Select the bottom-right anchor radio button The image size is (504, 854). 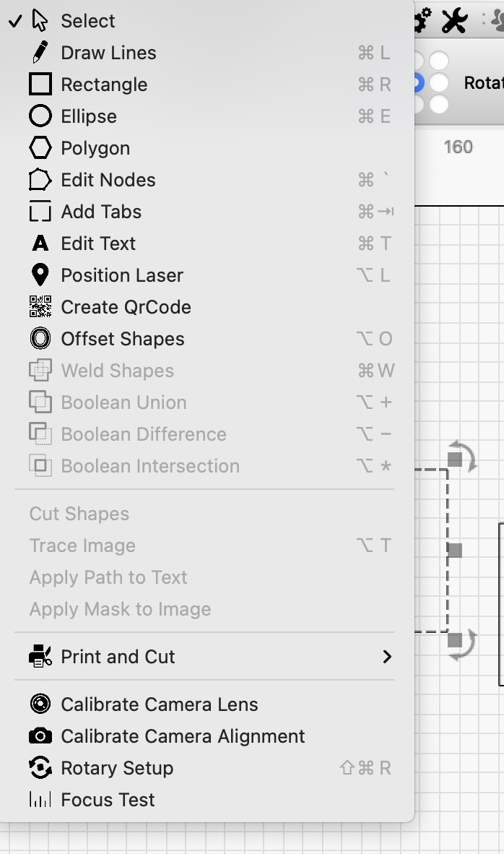(x=439, y=104)
